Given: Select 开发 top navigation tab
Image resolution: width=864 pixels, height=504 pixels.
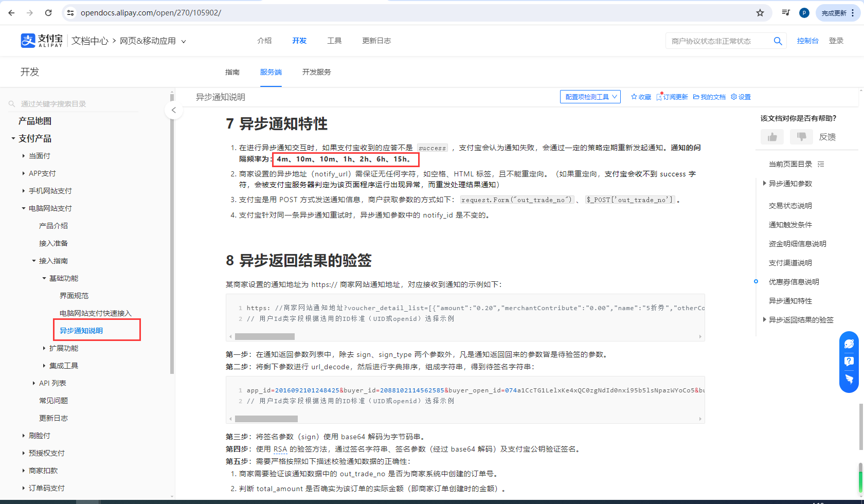Looking at the screenshot, I should pyautogui.click(x=299, y=41).
